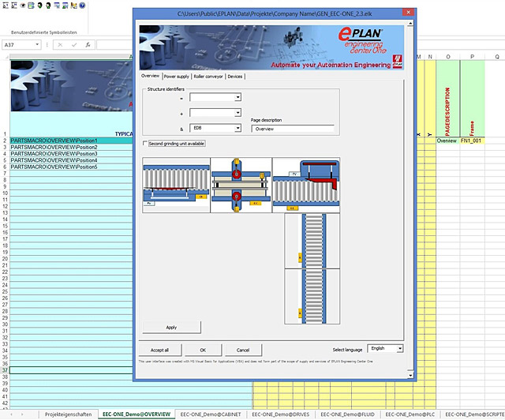This screenshot has height=420, width=505.
Task: Click the orange-yellow icon left of the help icon
Action: pyautogui.click(x=73, y=6)
